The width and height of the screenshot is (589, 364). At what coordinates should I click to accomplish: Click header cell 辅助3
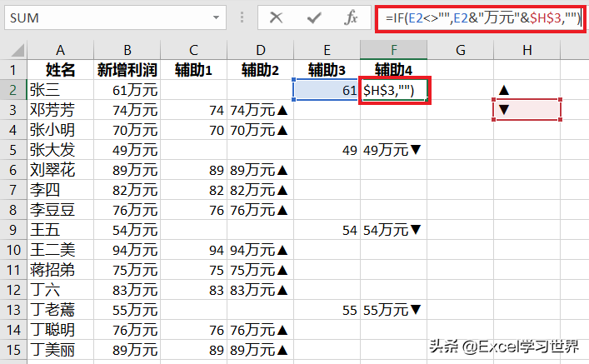click(327, 70)
